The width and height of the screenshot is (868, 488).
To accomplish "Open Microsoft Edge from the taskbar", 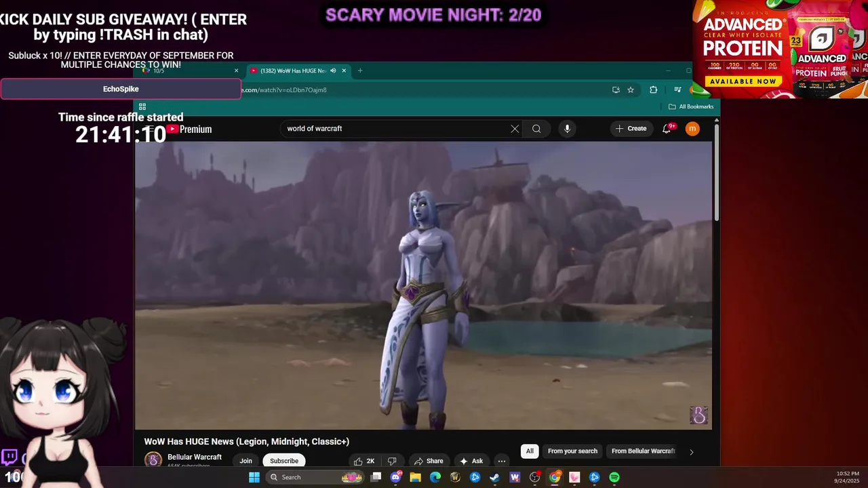I will point(435,477).
